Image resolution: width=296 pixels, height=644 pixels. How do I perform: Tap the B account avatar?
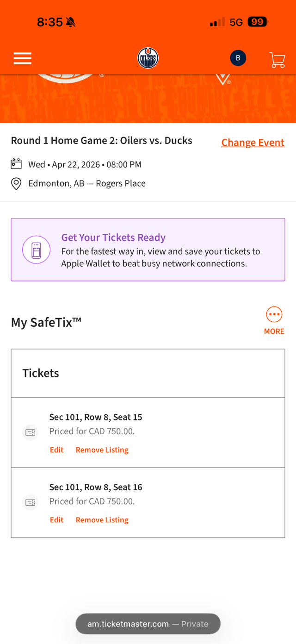238,58
